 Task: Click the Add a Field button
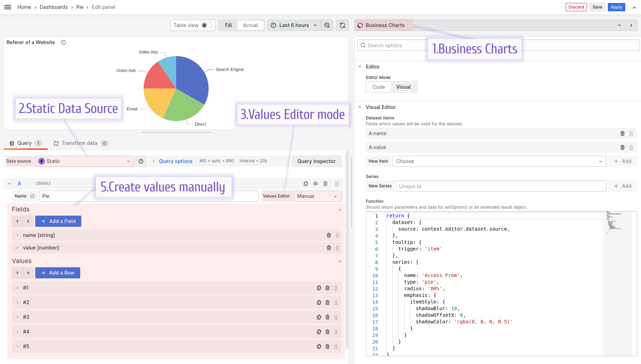[58, 221]
